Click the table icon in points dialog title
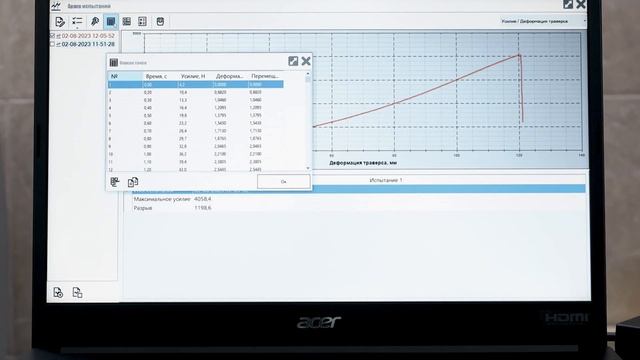The width and height of the screenshot is (640, 360). click(114, 62)
